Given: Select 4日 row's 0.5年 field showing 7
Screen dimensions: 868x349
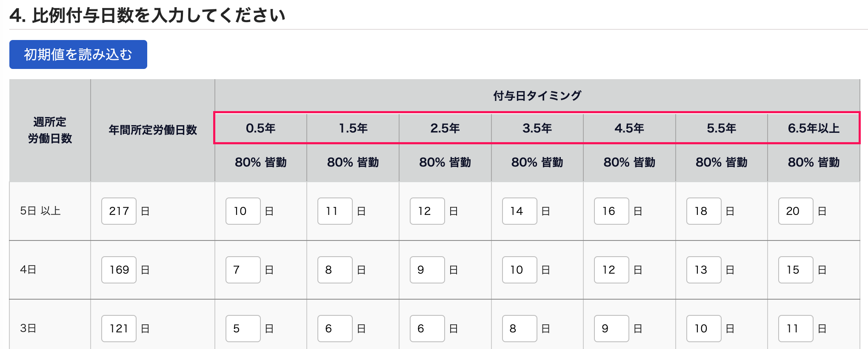Looking at the screenshot, I should pos(243,270).
